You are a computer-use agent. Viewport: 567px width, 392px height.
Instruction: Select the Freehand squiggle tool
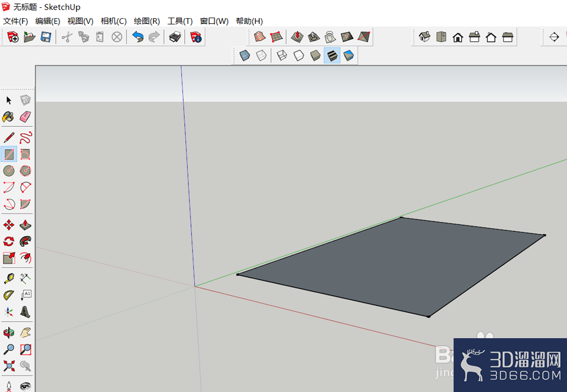[x=26, y=138]
